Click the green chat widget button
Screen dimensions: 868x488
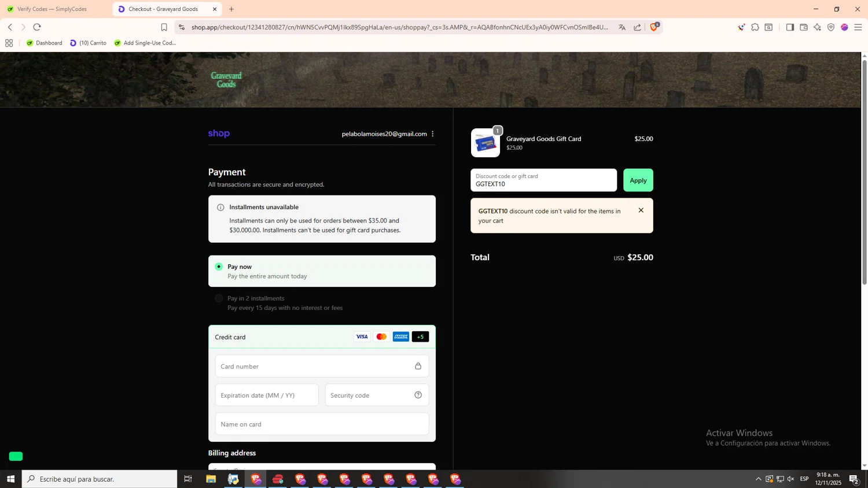[x=16, y=456]
